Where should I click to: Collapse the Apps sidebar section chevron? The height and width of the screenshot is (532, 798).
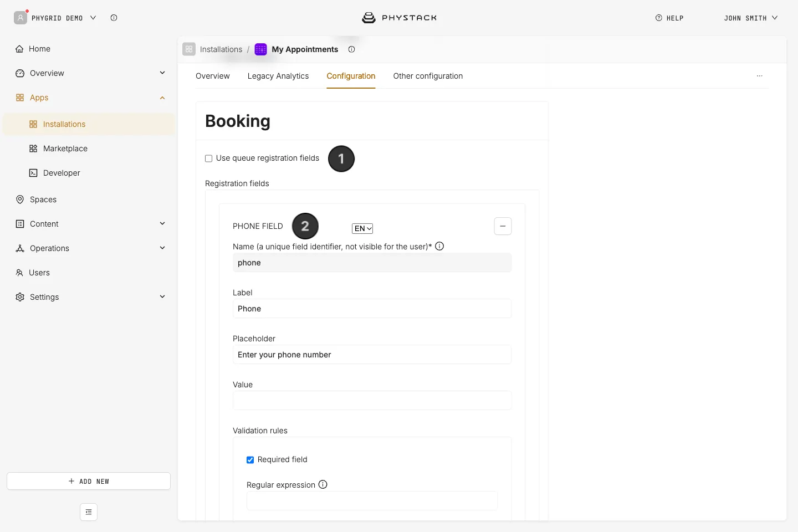click(162, 98)
